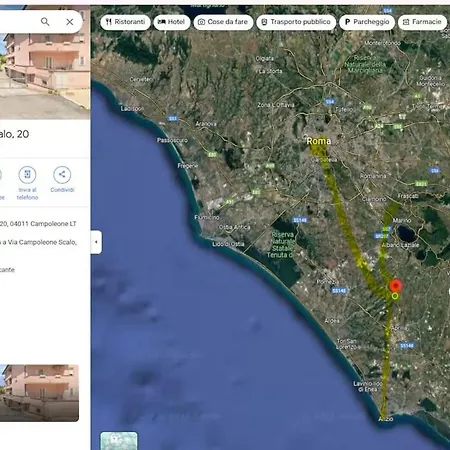
Task: Filter map by Farmacie
Action: click(x=422, y=22)
